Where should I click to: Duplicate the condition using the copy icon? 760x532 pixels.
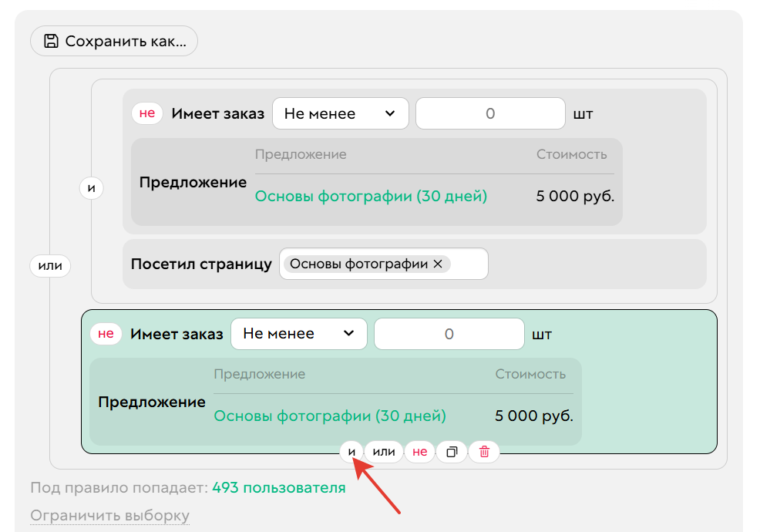click(x=451, y=452)
